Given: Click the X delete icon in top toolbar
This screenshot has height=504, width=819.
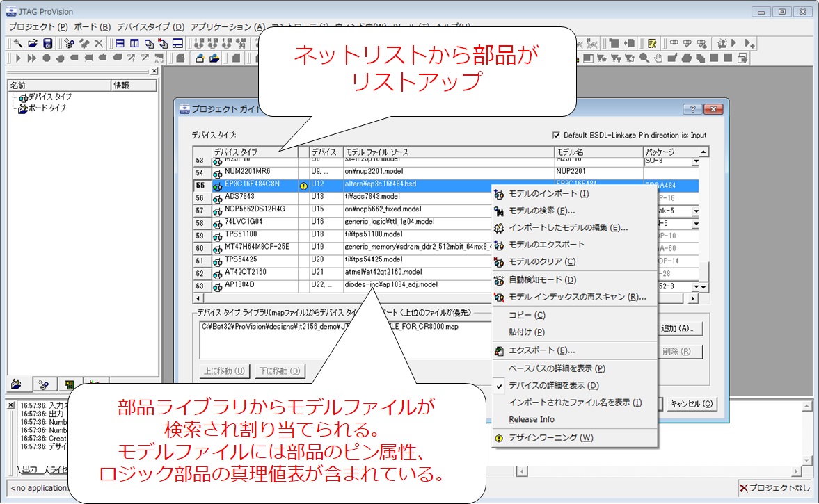Looking at the screenshot, I should (x=98, y=43).
